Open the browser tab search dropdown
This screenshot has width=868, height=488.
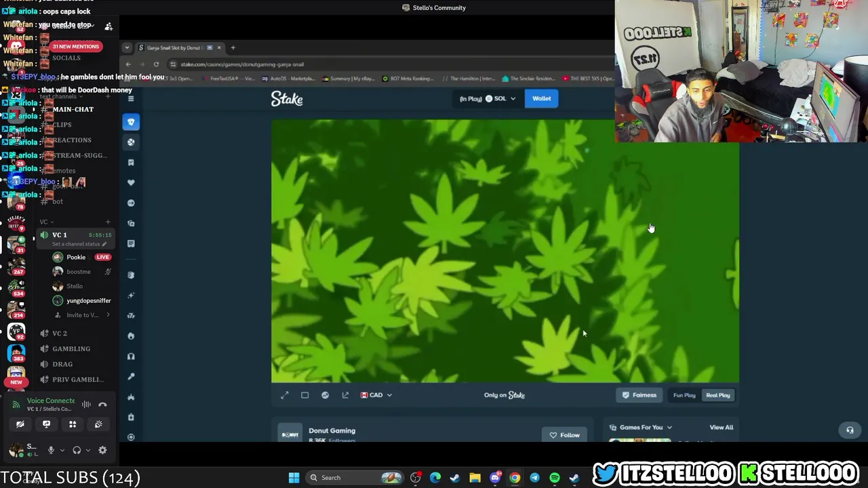pyautogui.click(x=127, y=47)
